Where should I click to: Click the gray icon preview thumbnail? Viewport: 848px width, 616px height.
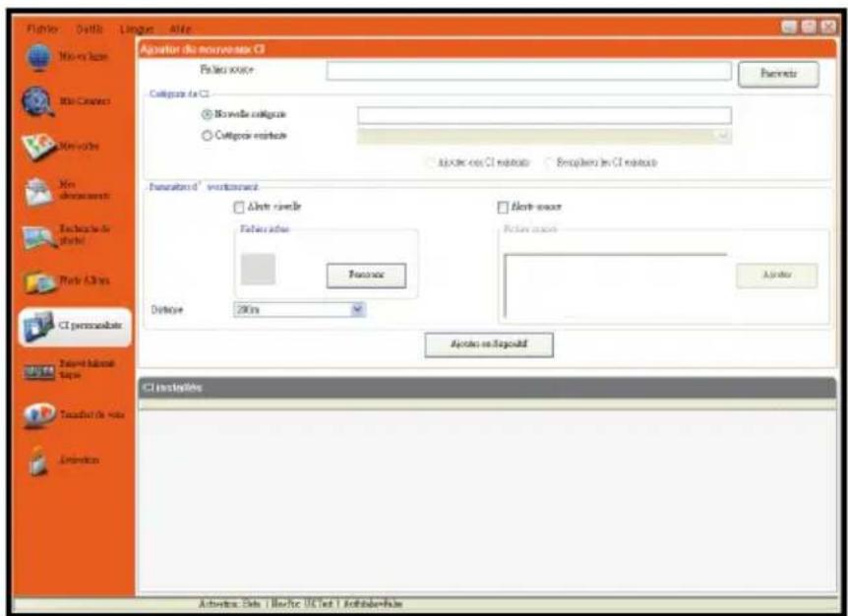tap(258, 269)
